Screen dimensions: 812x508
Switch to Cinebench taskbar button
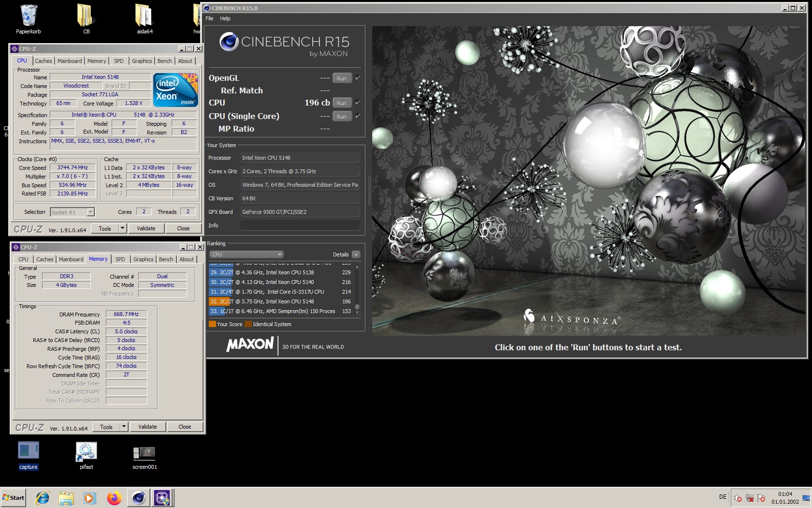click(139, 497)
